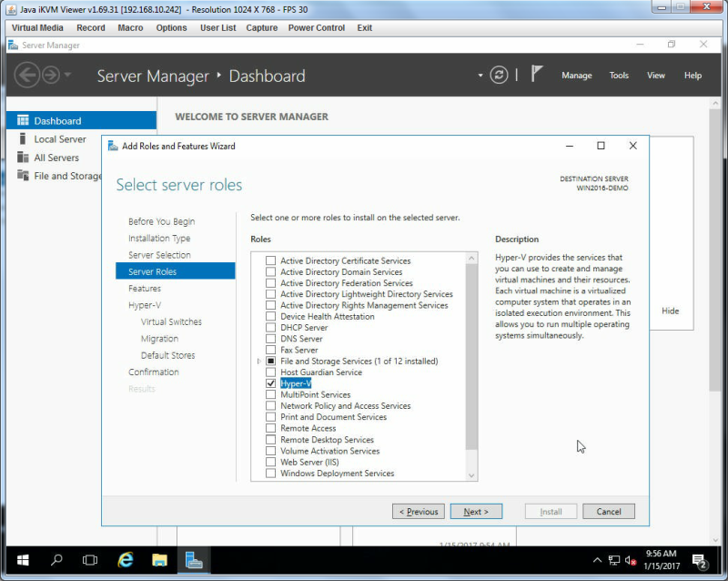
Task: Enable the DNS Server role checkbox
Action: tap(270, 339)
